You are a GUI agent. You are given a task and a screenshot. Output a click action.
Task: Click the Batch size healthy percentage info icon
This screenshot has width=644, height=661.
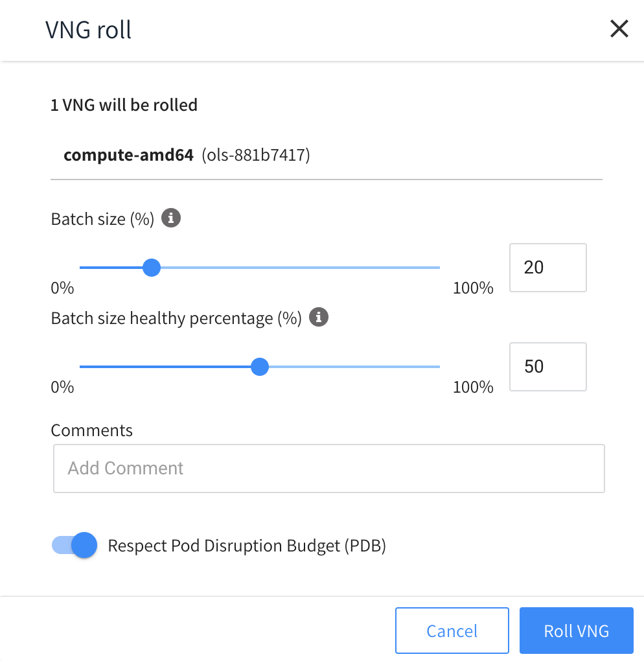pos(319,318)
